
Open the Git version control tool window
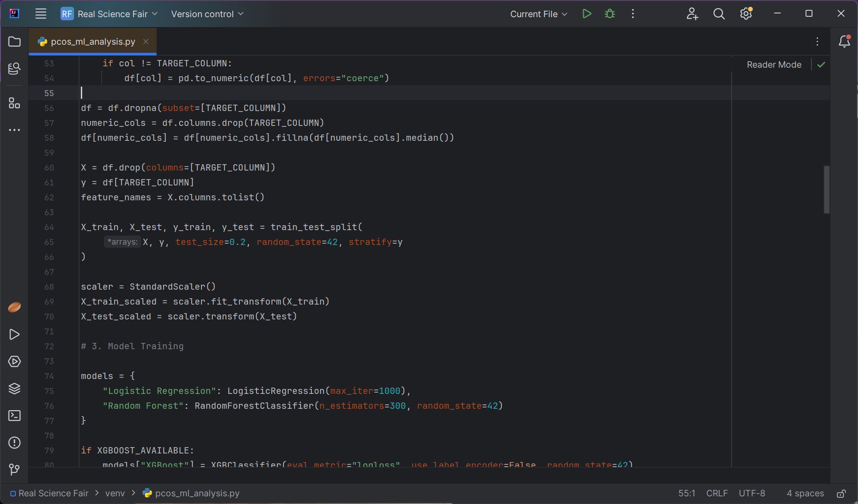point(14,470)
